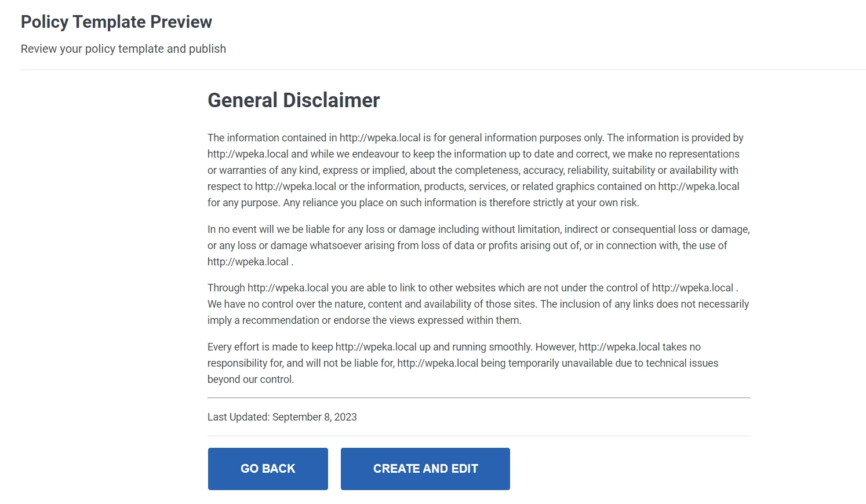866x504 pixels.
Task: Click the divider line above Last Updated
Action: [x=478, y=397]
